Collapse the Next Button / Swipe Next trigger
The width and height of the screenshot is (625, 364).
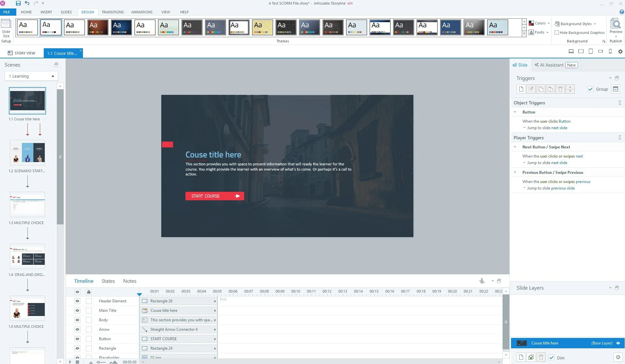515,147
